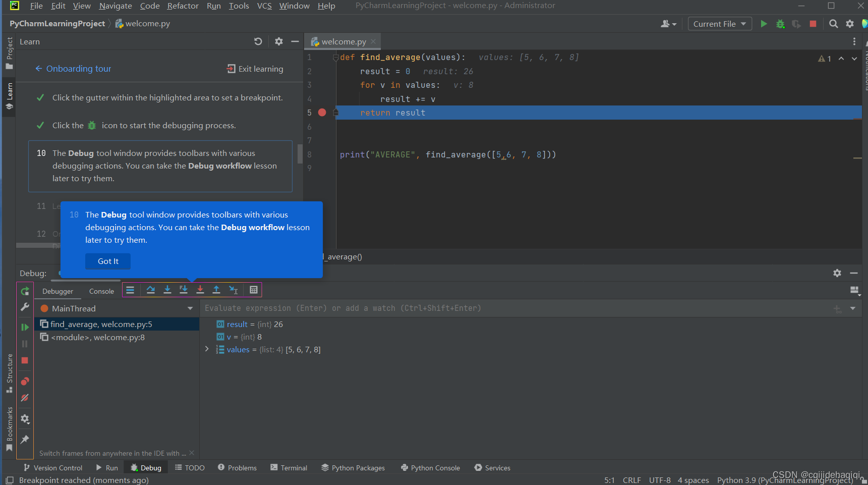
Task: Open the Version Control tool window
Action: 53,468
